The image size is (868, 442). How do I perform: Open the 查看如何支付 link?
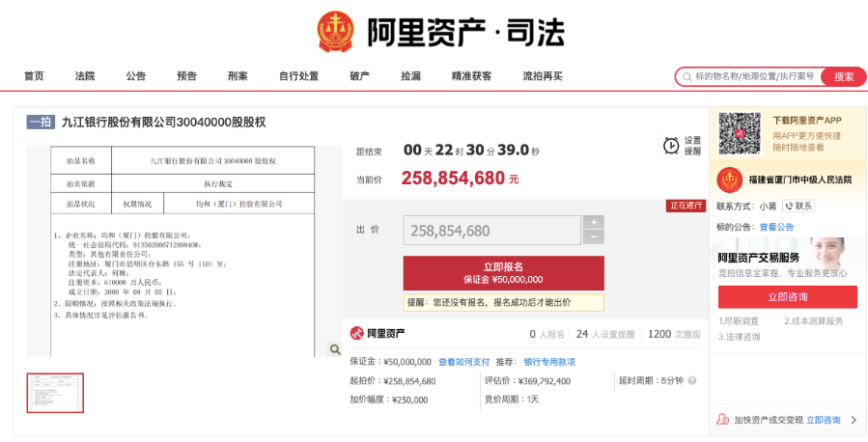point(463,362)
